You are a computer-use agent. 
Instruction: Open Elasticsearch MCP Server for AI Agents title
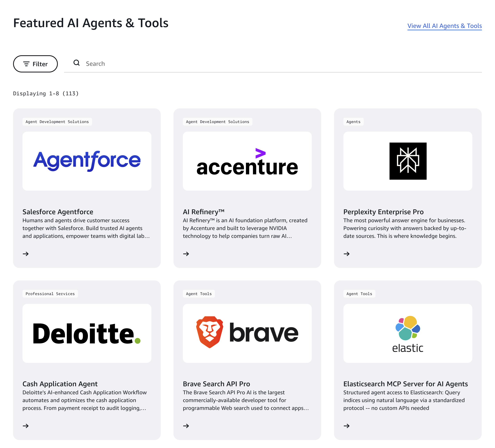coord(405,384)
